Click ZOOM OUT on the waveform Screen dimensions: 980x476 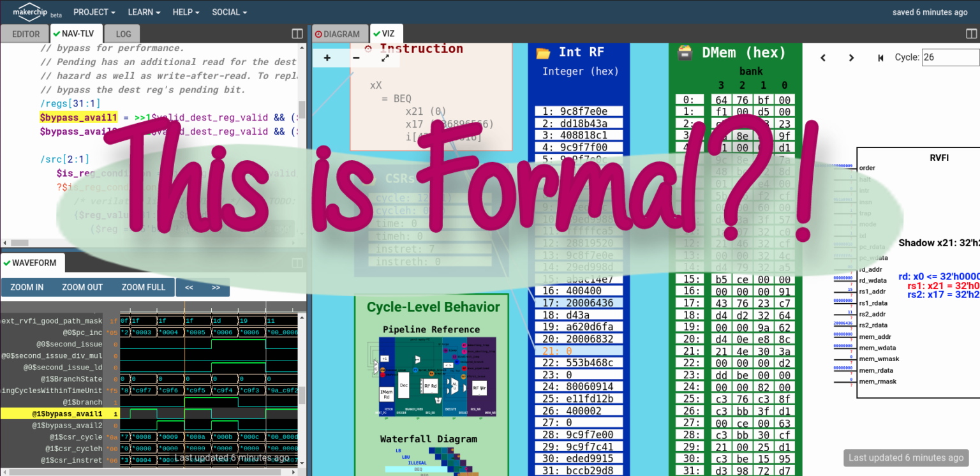82,287
